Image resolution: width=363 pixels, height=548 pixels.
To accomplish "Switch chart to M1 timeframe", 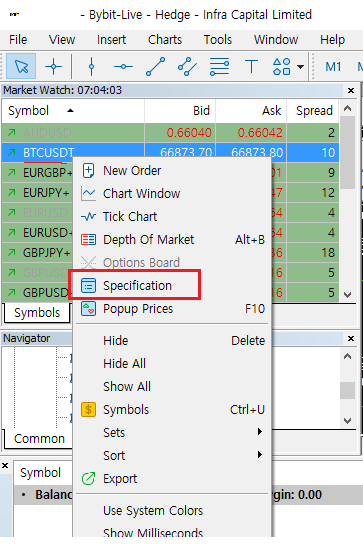I will (333, 66).
